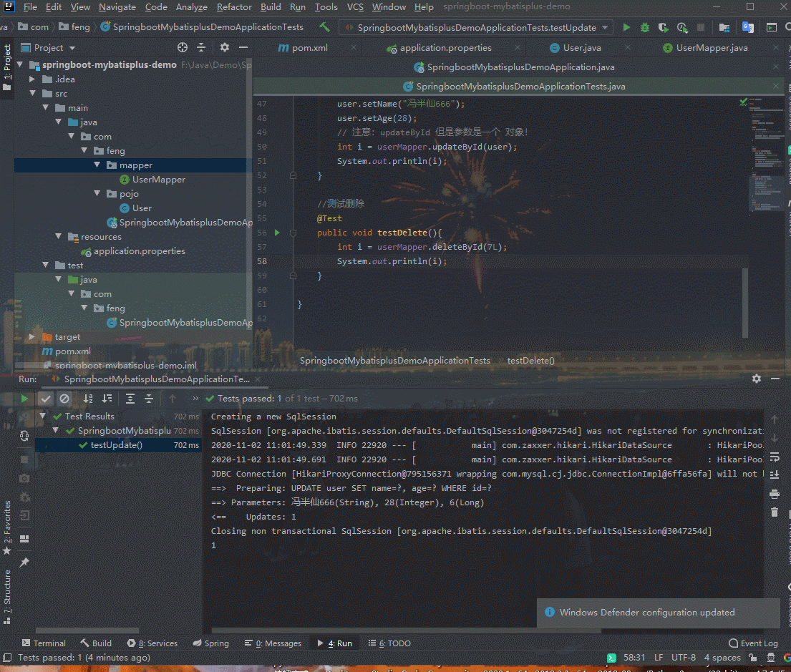This screenshot has width=791, height=672.
Task: Open Project Structure toolbar icon
Action: click(724, 27)
